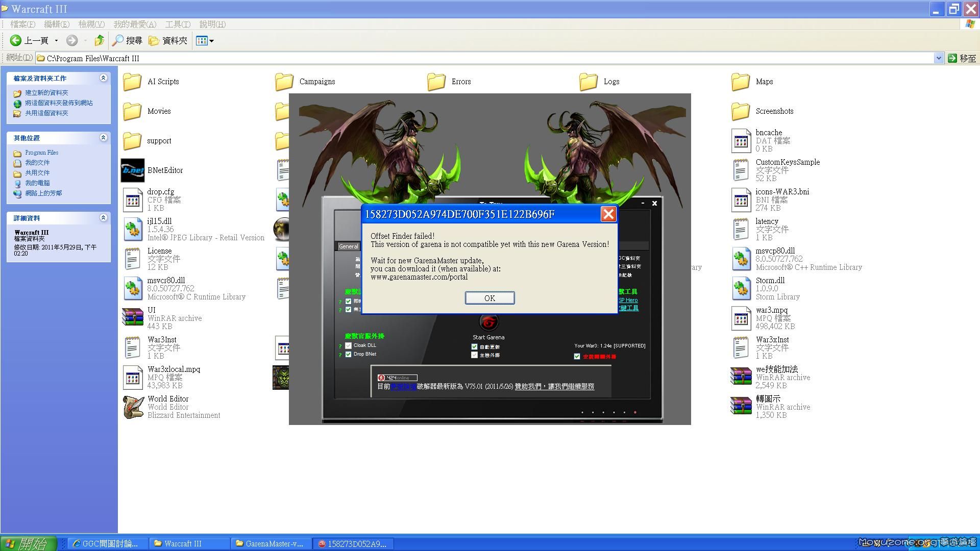Click the red Start Garena icon
The image size is (980, 551).
click(x=488, y=322)
